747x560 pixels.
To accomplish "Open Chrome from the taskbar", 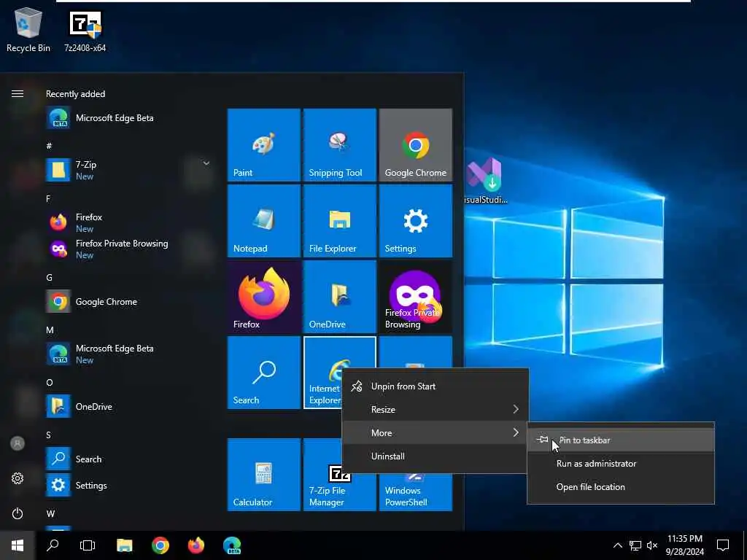I will (160, 545).
